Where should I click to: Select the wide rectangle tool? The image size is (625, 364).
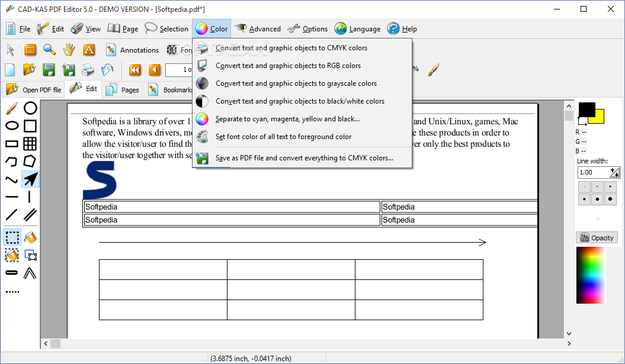click(x=12, y=144)
